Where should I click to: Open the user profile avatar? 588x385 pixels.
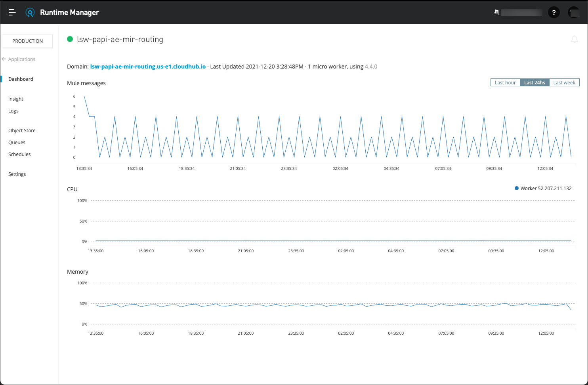[x=574, y=12]
